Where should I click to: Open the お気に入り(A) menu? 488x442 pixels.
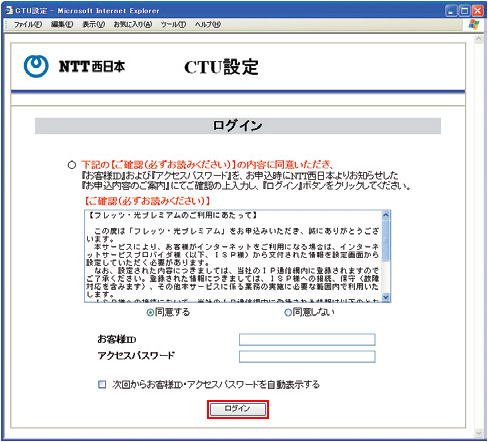(133, 24)
